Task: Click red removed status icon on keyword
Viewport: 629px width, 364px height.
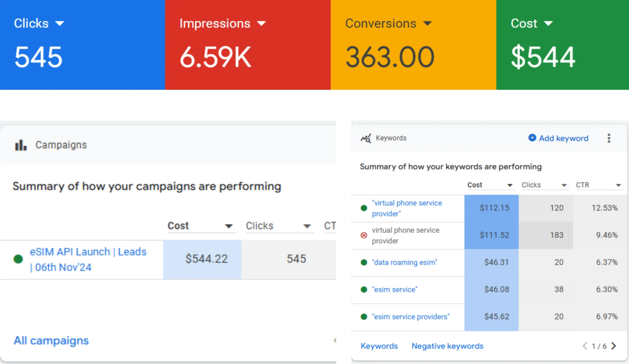Action: click(364, 235)
